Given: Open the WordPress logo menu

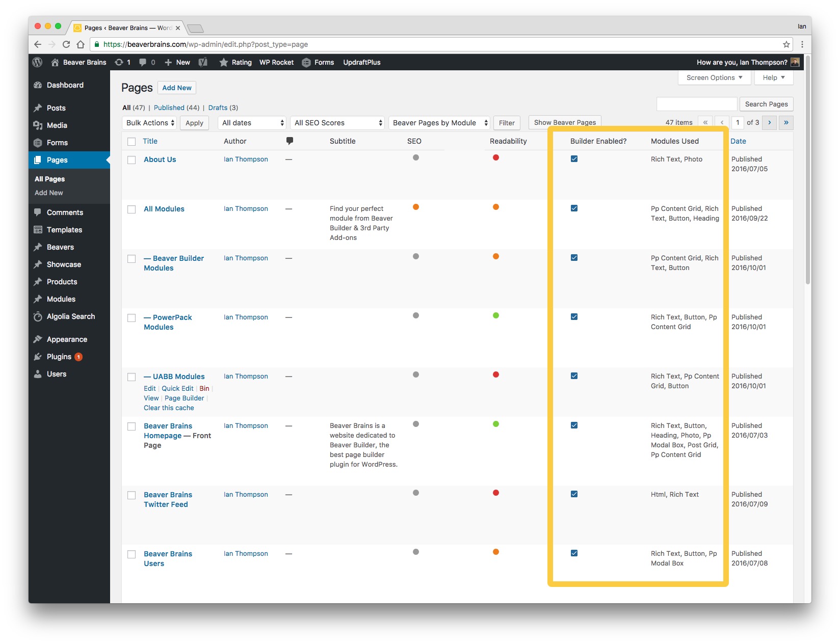Looking at the screenshot, I should click(37, 62).
